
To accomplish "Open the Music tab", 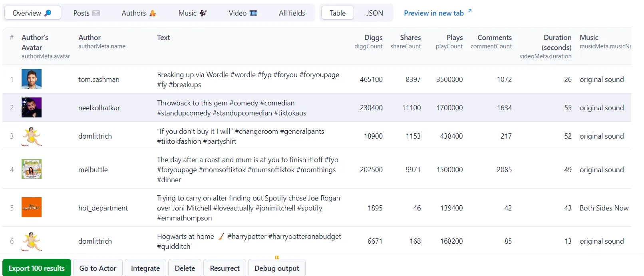I will (192, 13).
